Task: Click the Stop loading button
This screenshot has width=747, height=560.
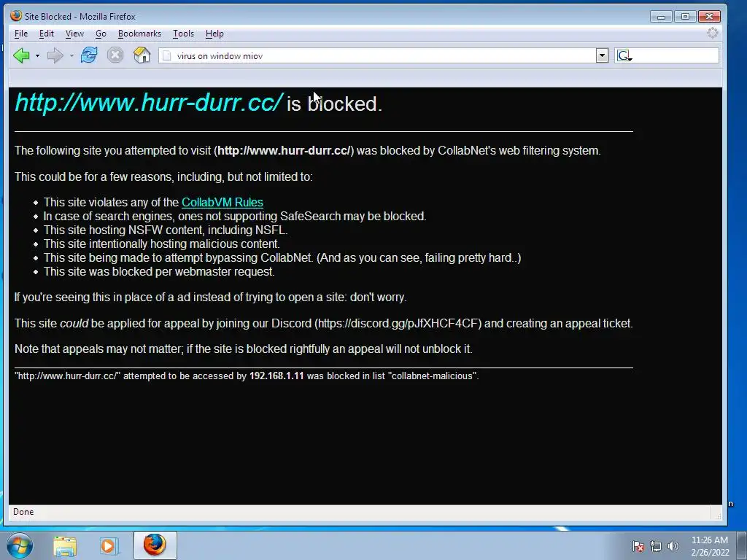Action: [x=115, y=55]
